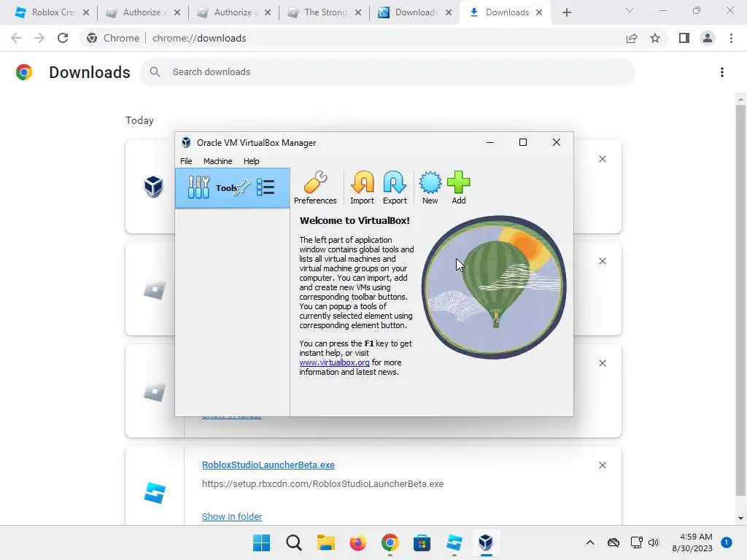Create a New virtual machine
This screenshot has width=747, height=560.
point(430,187)
